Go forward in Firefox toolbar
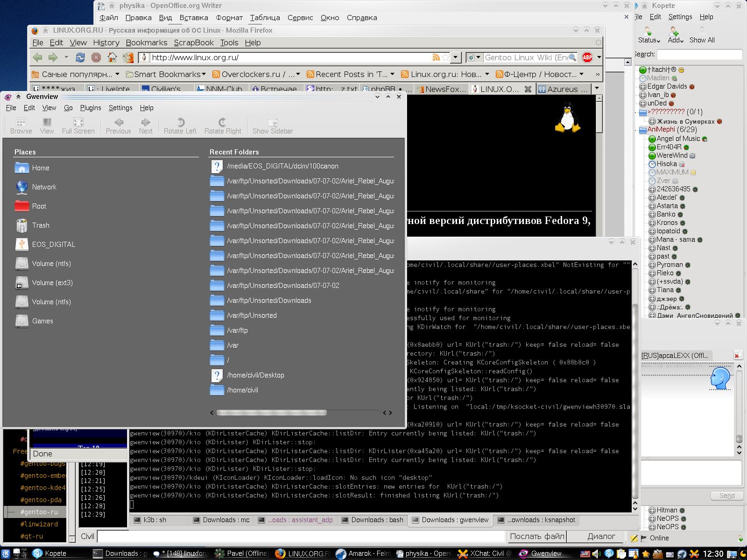Image resolution: width=747 pixels, height=560 pixels. pyautogui.click(x=53, y=57)
